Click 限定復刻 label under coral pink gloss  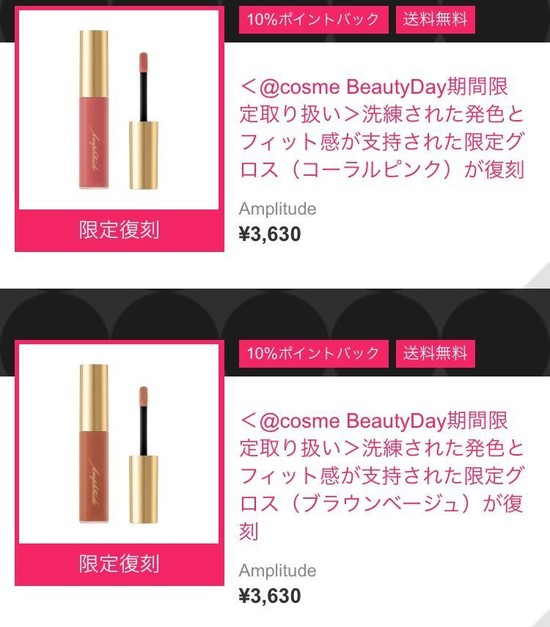pyautogui.click(x=119, y=230)
